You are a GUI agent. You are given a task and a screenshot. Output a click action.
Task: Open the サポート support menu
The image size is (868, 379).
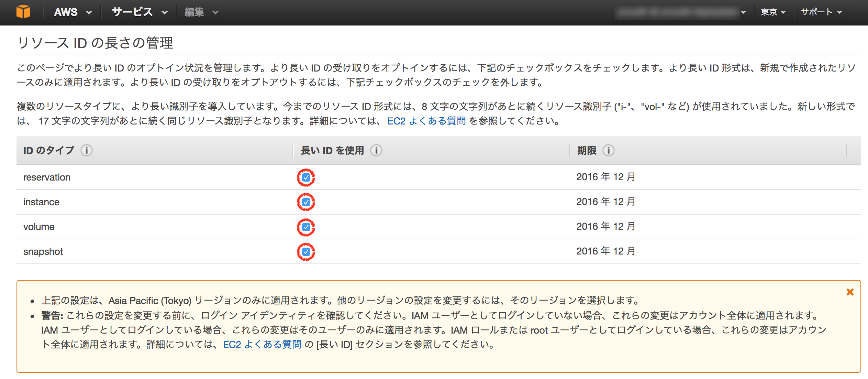click(821, 12)
